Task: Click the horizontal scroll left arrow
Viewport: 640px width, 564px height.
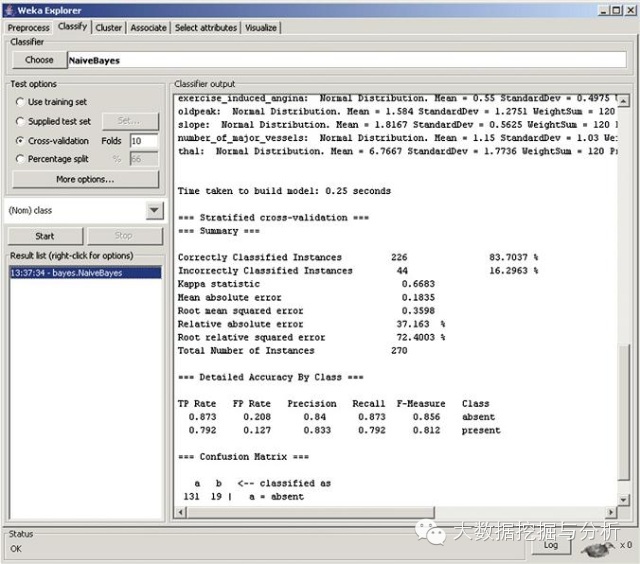Action: click(181, 512)
